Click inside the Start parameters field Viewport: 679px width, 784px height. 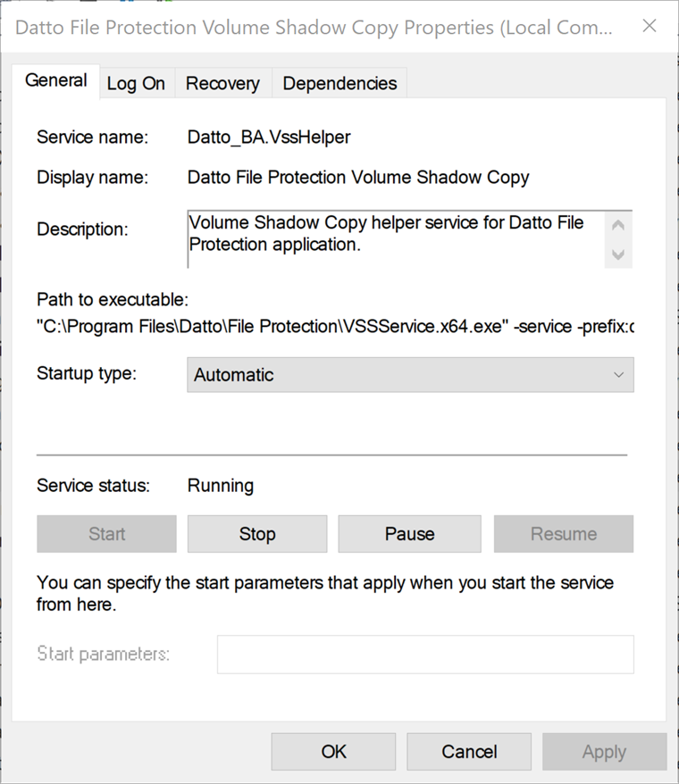(x=424, y=654)
